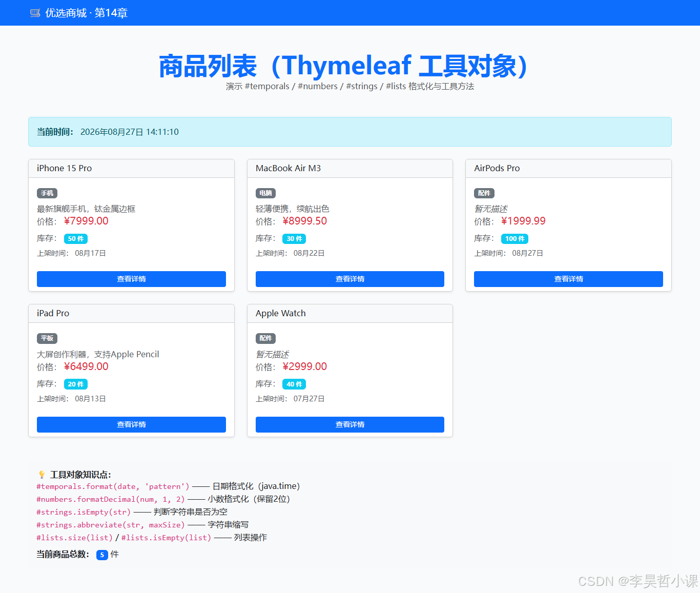
Task: Click the shopping cart logo icon in navbar
Action: [x=35, y=13]
